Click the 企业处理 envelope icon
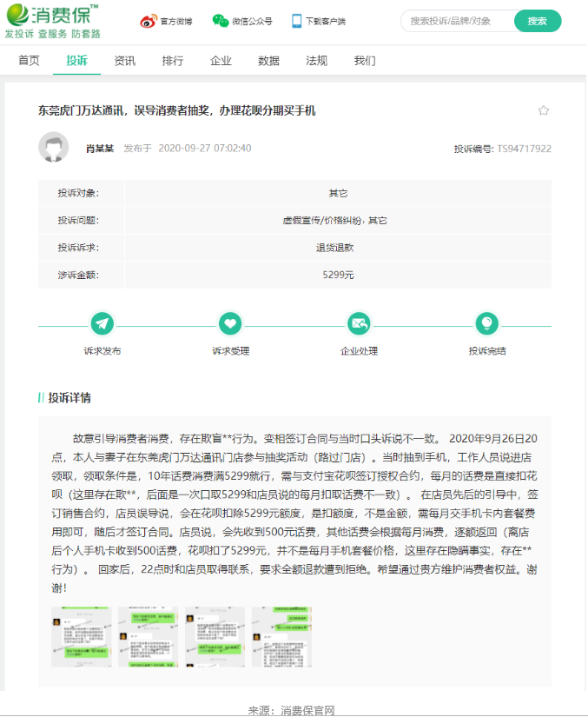 359,324
